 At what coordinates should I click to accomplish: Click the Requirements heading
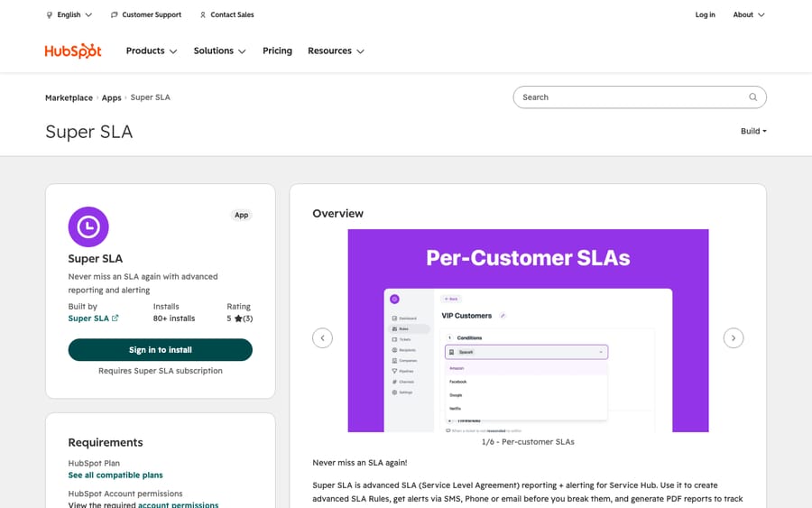pos(106,442)
